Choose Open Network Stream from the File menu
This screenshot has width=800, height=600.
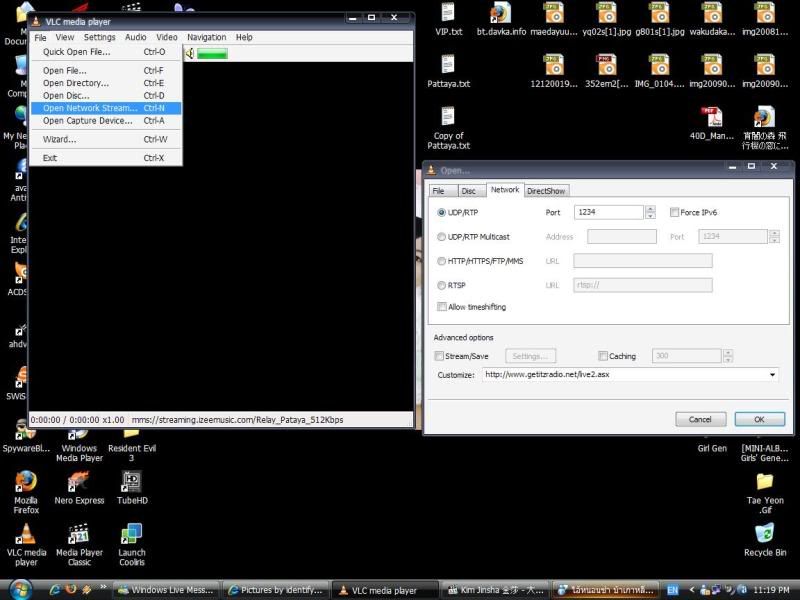[106, 108]
